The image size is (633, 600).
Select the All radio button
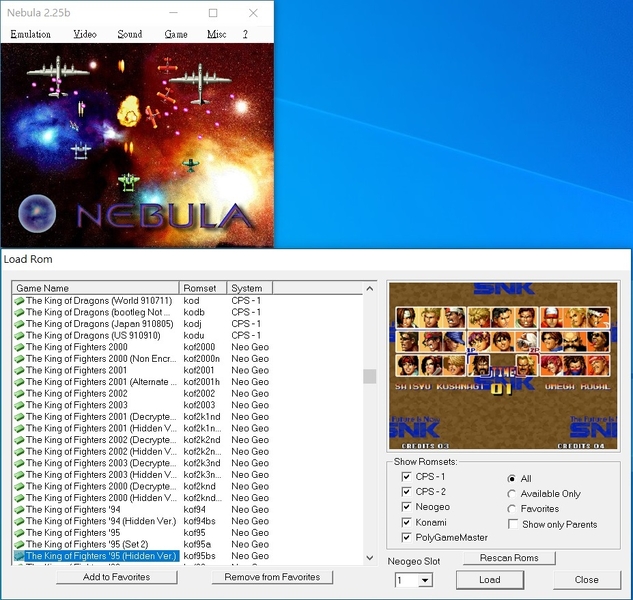(511, 479)
